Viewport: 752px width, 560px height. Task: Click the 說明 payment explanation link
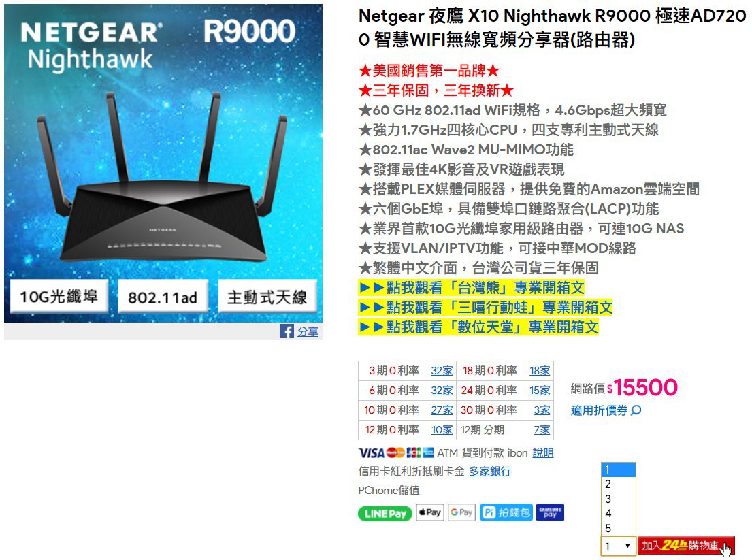tap(543, 452)
